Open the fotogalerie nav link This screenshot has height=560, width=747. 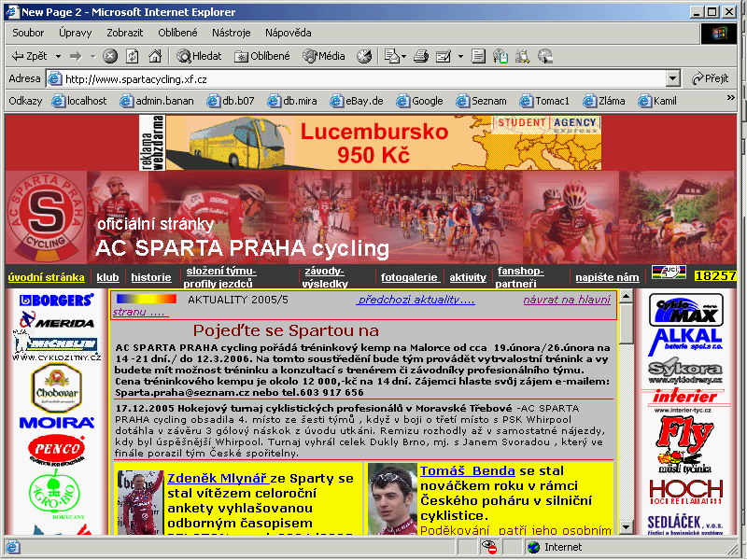coord(409,277)
